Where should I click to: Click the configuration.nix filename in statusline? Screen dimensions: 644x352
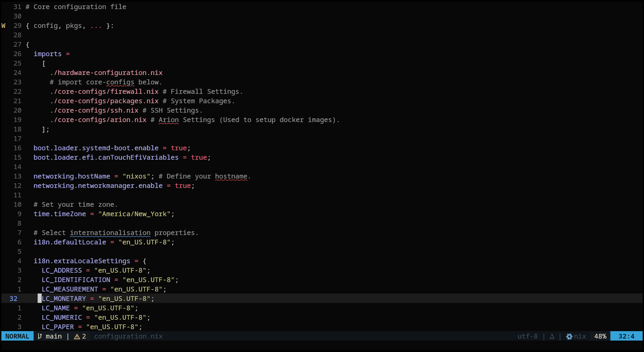128,336
